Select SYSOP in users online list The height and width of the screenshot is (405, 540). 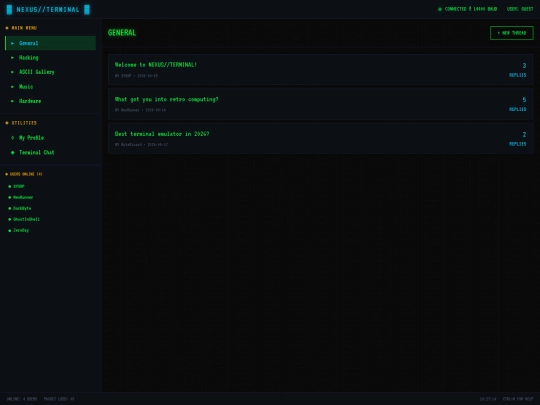(x=19, y=186)
